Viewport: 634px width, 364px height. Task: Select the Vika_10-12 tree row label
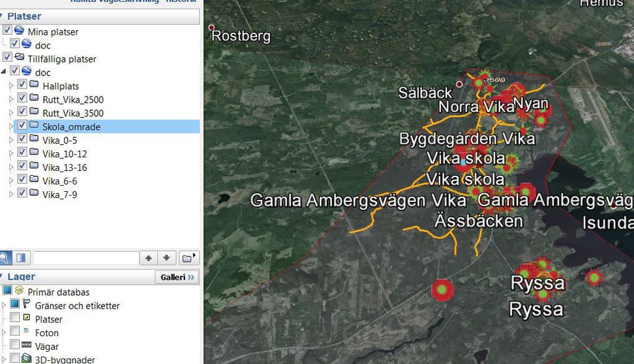pyautogui.click(x=64, y=154)
